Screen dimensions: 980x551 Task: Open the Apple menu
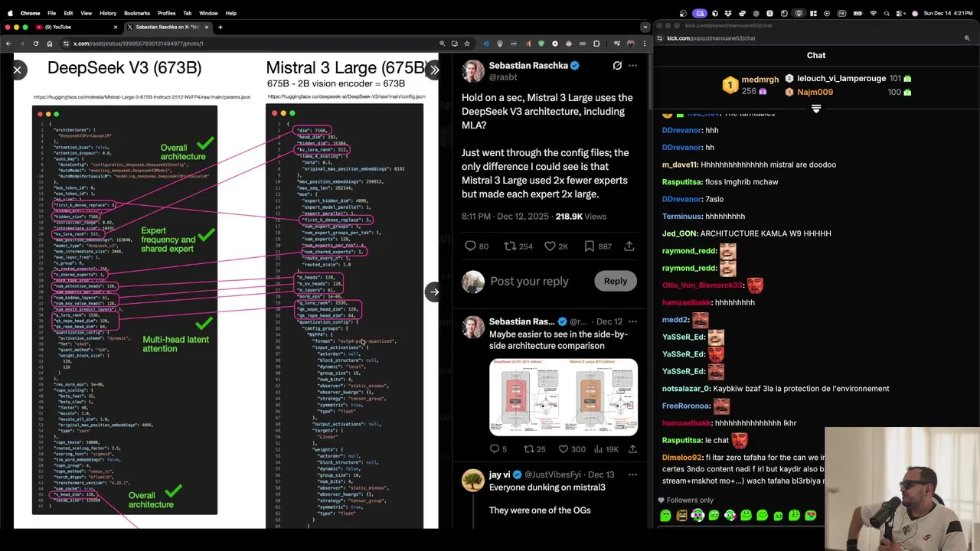pos(9,13)
